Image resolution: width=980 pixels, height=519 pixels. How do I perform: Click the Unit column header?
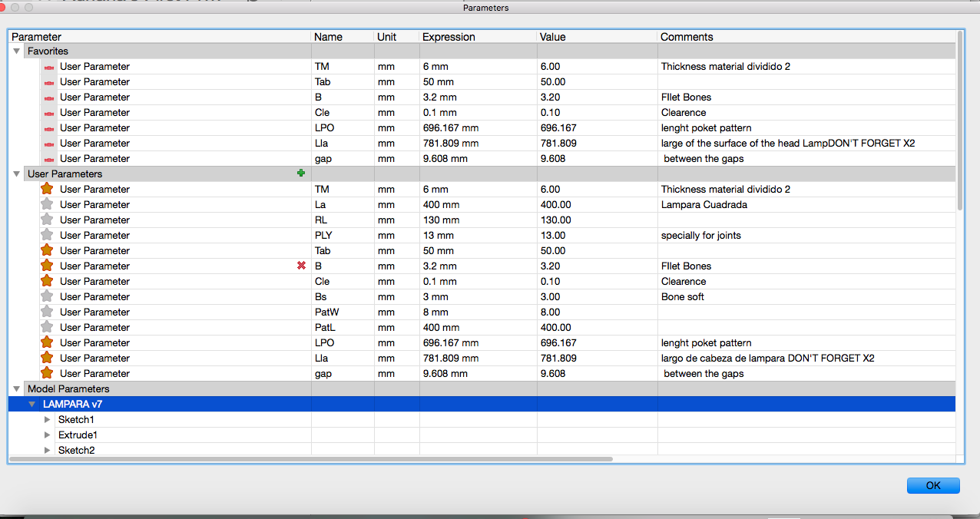pos(396,37)
